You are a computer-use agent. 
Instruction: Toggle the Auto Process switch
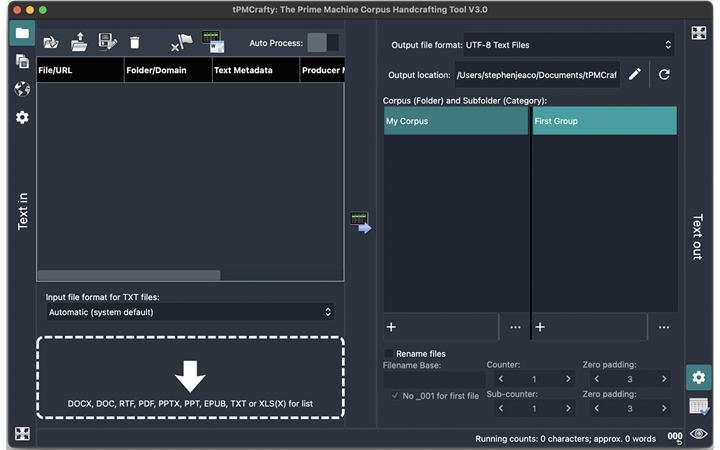coord(323,43)
